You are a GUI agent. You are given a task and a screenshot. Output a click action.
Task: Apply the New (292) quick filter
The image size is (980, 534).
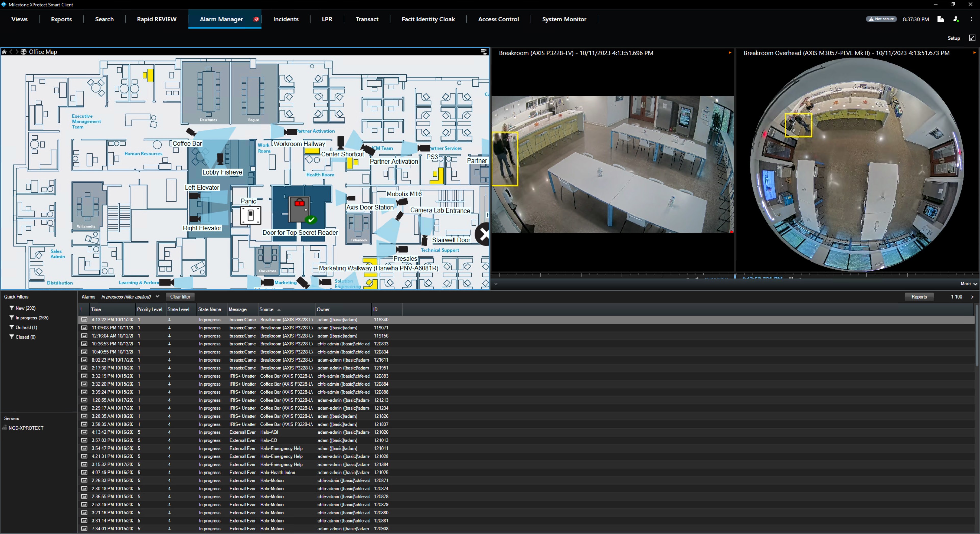click(x=25, y=308)
